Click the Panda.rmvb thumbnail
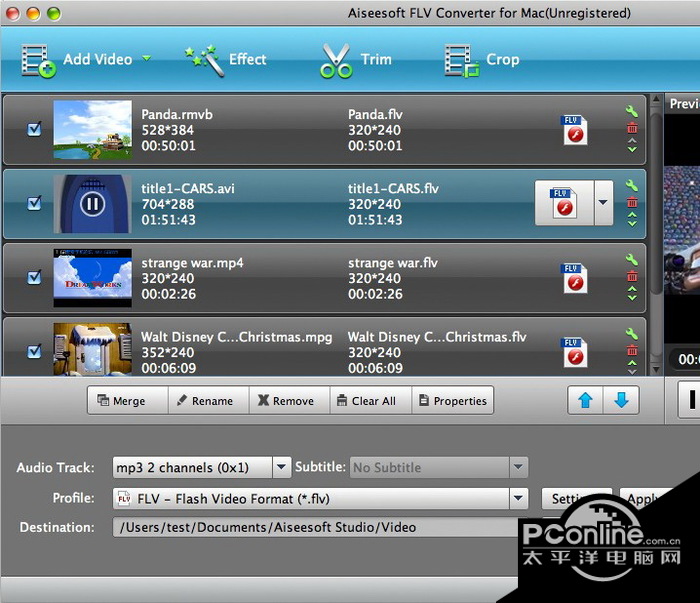Screen dimensions: 700x603 92,129
